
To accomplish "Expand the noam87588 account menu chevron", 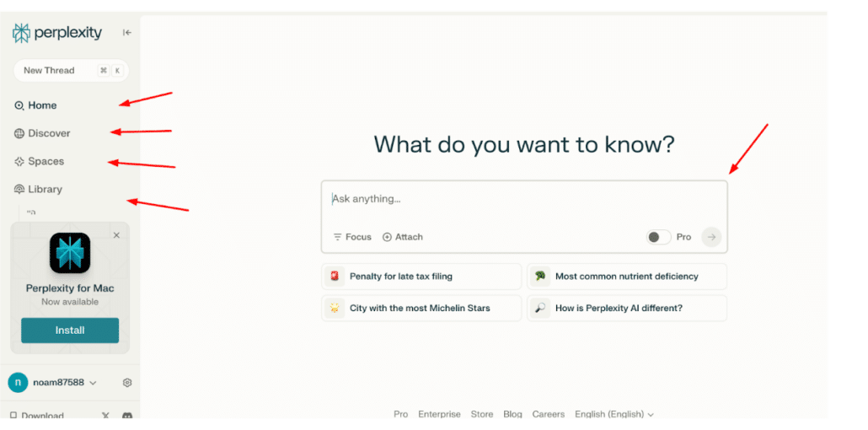I will [93, 383].
